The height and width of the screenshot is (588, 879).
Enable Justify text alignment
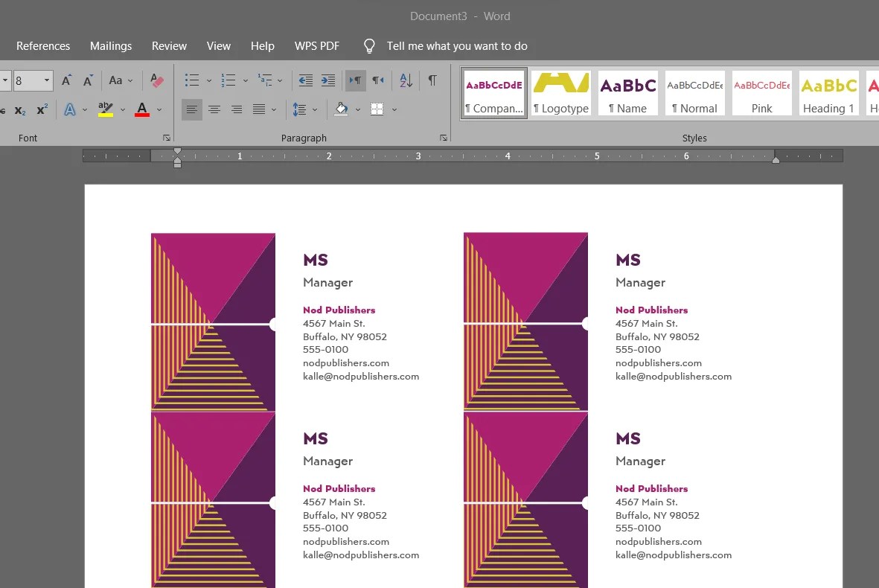(259, 109)
